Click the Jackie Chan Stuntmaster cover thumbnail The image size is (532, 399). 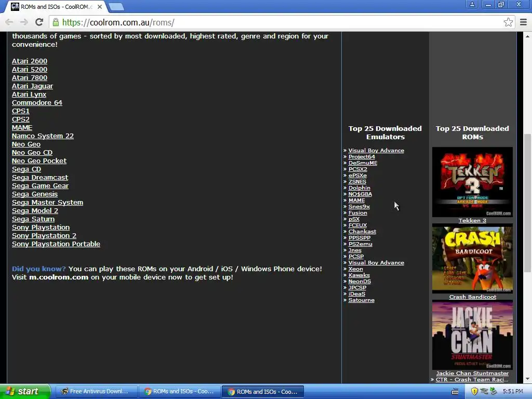(472, 335)
